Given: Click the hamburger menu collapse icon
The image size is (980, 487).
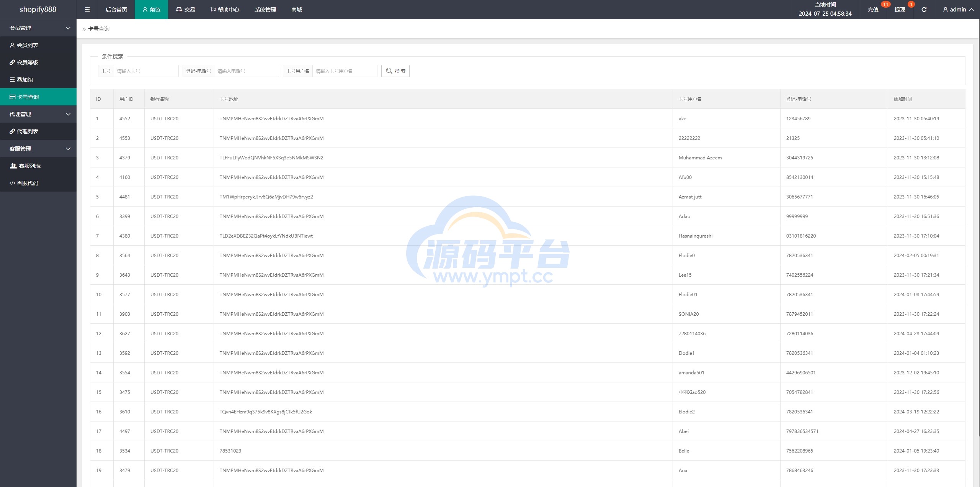Looking at the screenshot, I should (87, 10).
